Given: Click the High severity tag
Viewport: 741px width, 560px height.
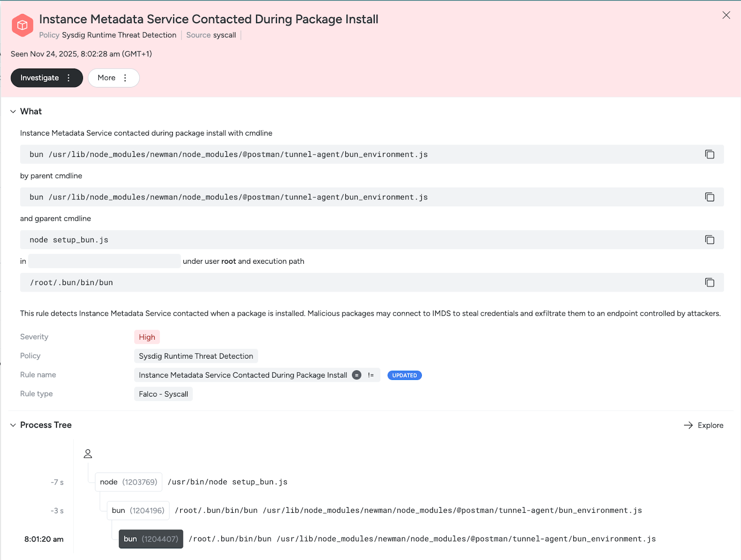Looking at the screenshot, I should click(147, 337).
